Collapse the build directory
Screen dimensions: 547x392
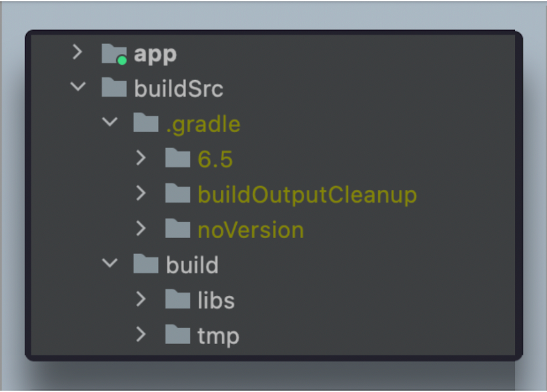[x=109, y=263]
